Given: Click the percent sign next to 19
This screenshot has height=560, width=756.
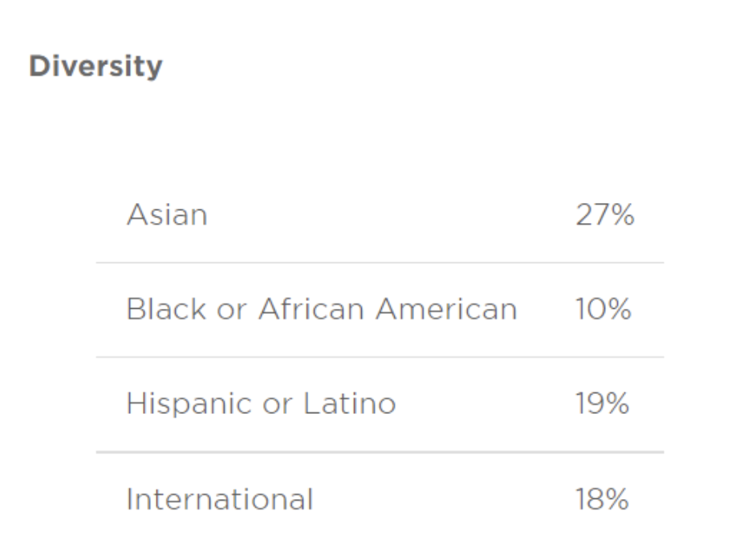Looking at the screenshot, I should coord(616,404).
